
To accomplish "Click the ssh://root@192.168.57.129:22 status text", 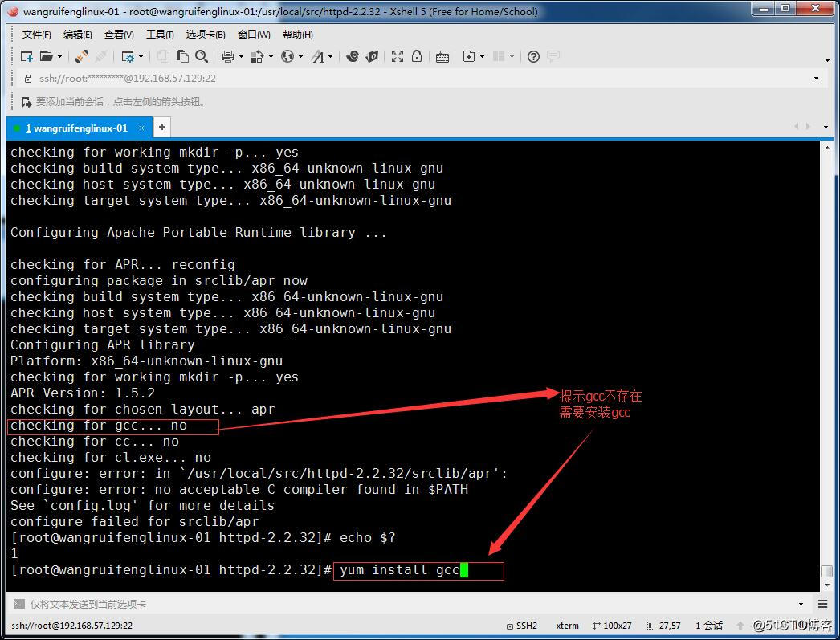I will tap(71, 626).
